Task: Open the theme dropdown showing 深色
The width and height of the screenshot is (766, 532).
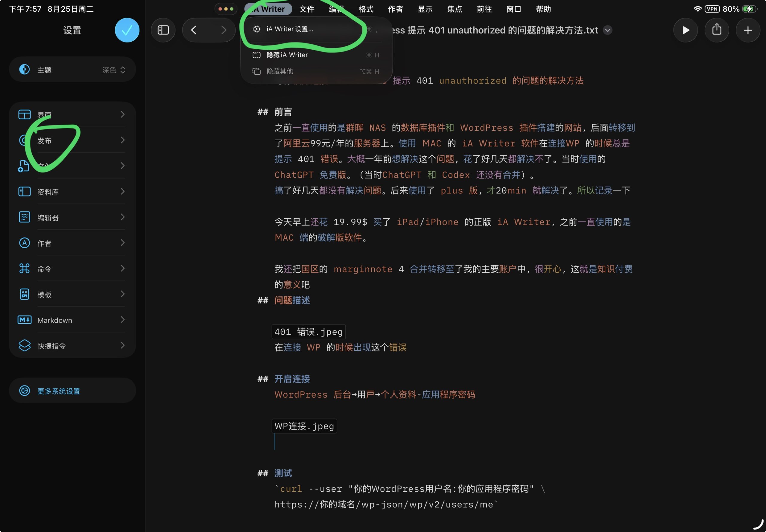Action: click(114, 70)
